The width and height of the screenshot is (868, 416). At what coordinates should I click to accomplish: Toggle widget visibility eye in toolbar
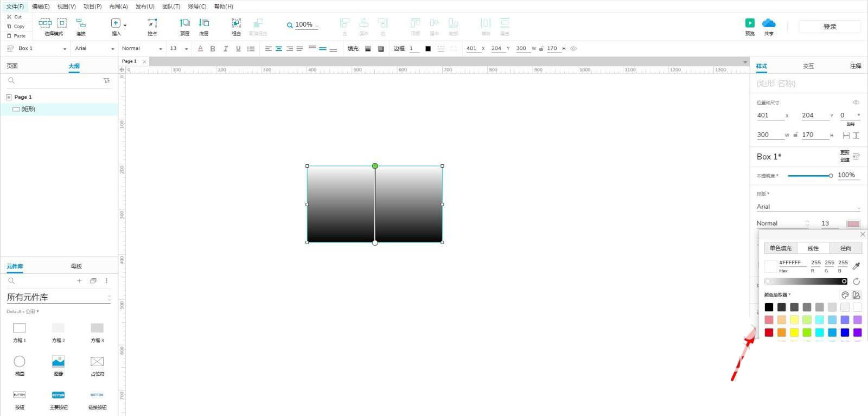pos(573,48)
